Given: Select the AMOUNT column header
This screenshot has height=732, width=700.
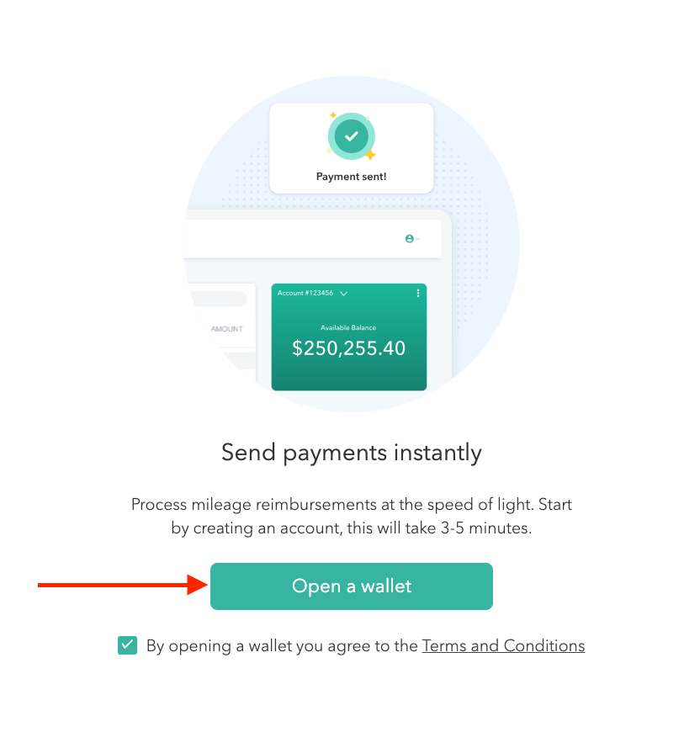Looking at the screenshot, I should coord(226,329).
